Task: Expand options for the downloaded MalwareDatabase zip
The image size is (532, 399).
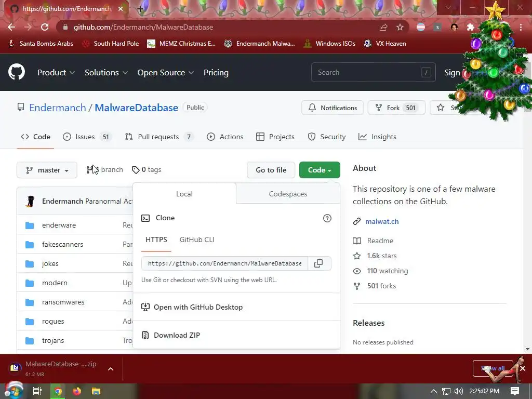Action: [x=111, y=369]
